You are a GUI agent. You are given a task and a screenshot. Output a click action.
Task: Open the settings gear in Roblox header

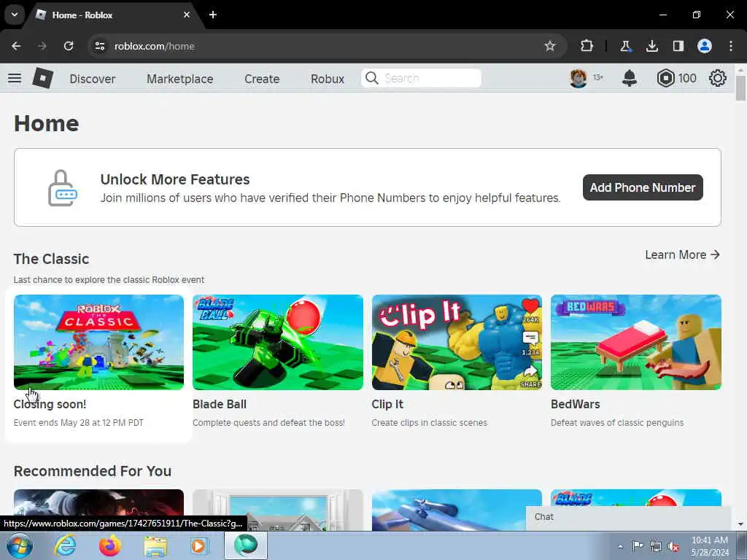click(x=718, y=78)
